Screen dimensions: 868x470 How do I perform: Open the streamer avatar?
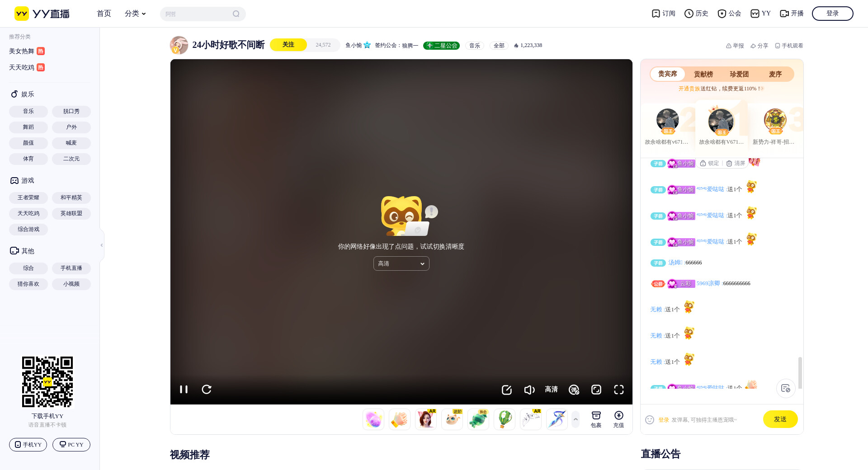click(179, 45)
